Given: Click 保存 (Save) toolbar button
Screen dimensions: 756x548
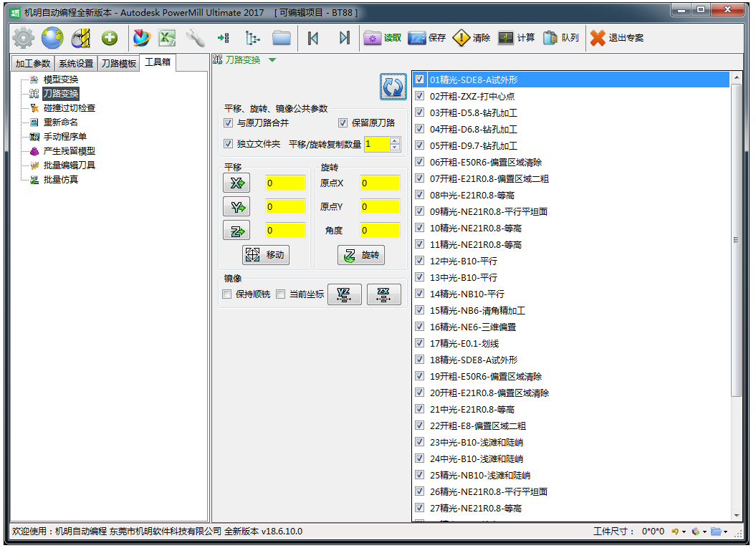Looking at the screenshot, I should (x=426, y=37).
